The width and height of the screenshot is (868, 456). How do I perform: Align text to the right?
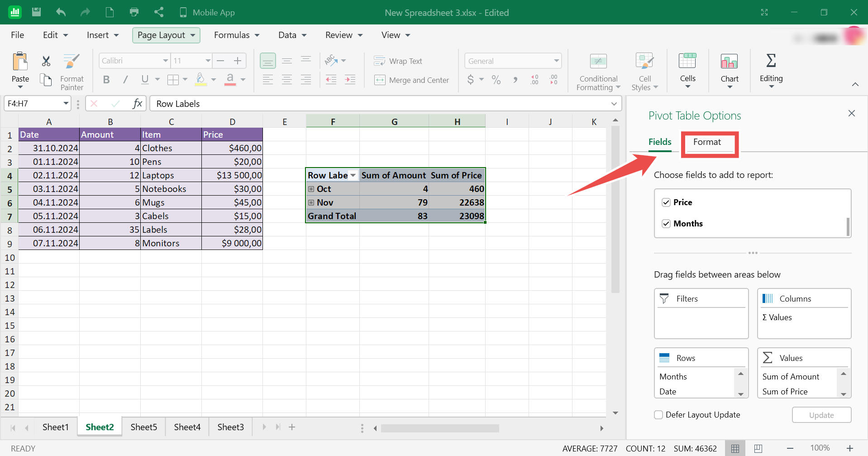coord(306,80)
